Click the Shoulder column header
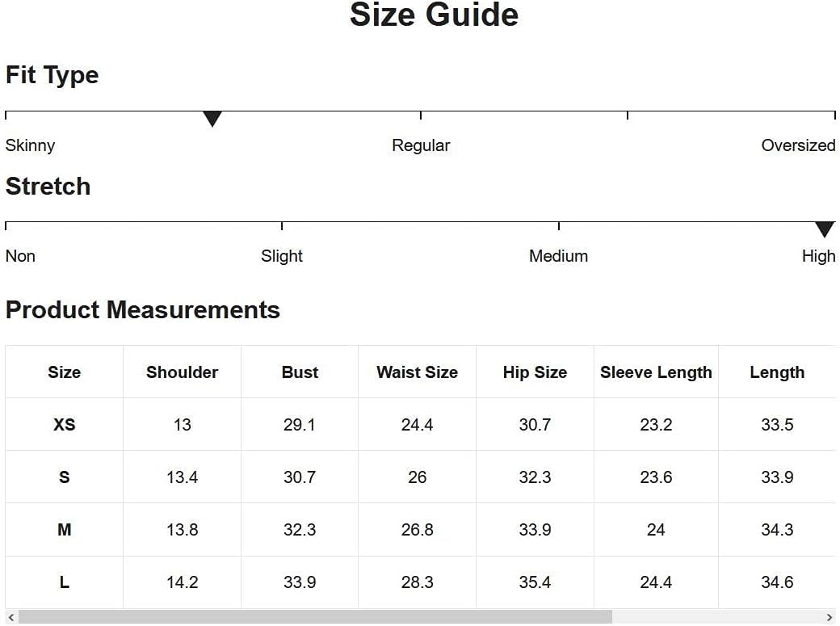840x626 pixels. point(183,372)
